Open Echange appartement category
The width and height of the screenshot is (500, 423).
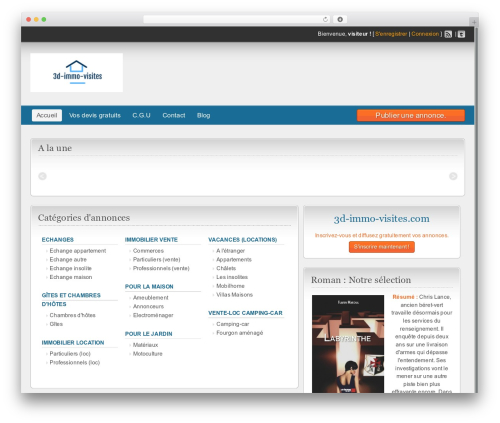[78, 251]
